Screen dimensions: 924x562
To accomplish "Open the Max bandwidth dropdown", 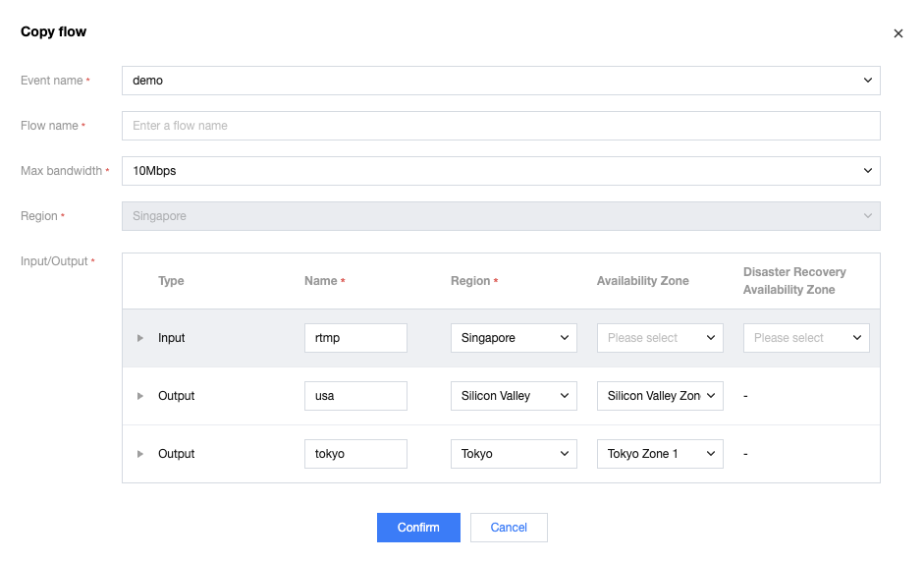I will click(500, 171).
